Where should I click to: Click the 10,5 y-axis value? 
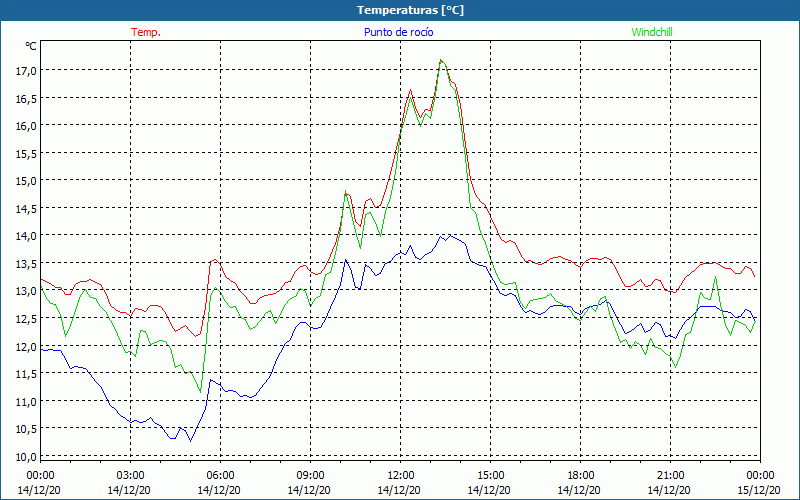tap(26, 429)
